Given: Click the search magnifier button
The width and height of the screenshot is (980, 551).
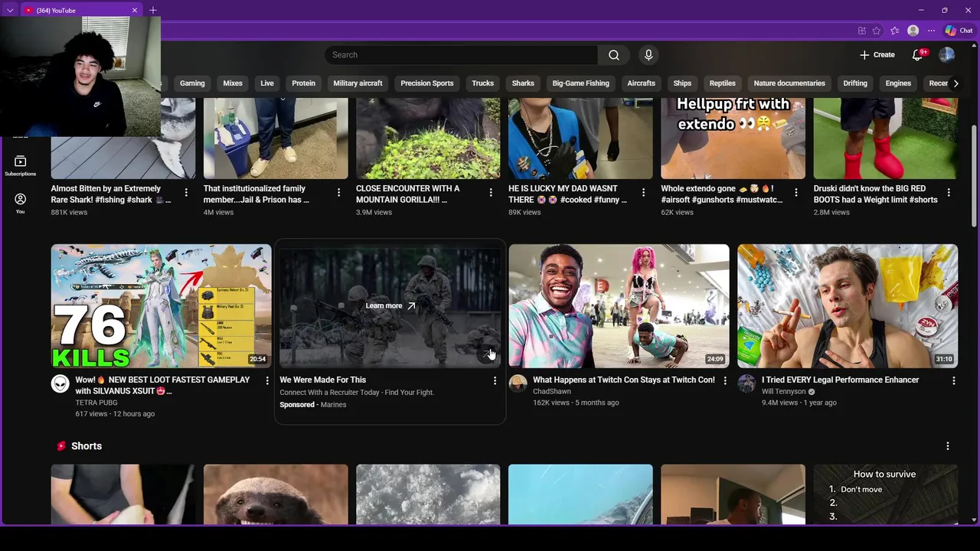Looking at the screenshot, I should click(x=613, y=55).
